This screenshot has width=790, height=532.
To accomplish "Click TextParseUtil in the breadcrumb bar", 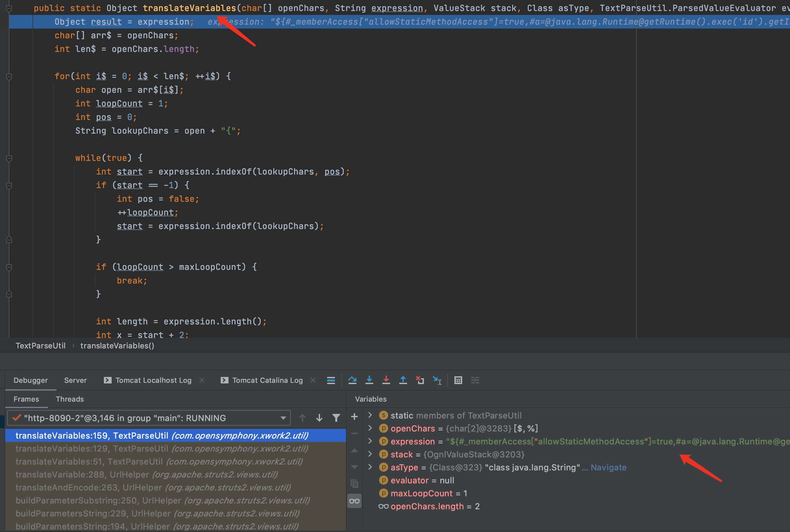I will click(x=40, y=346).
